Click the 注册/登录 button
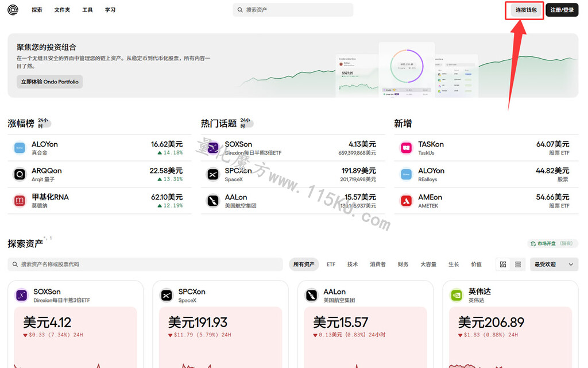588x368 pixels. tap(562, 10)
